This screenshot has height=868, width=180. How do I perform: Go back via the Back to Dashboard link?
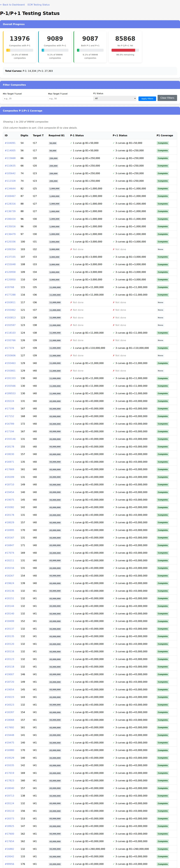click(12, 5)
